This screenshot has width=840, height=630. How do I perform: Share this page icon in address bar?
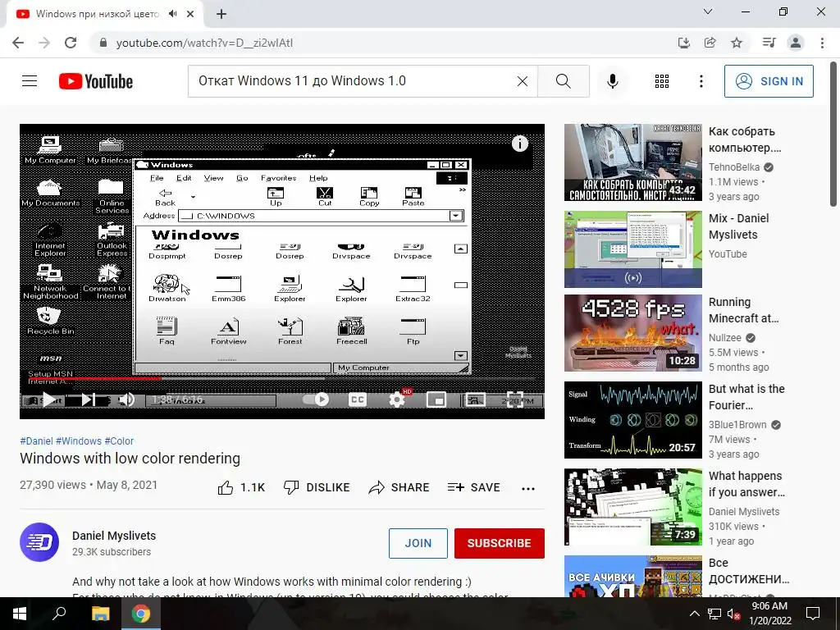[710, 43]
